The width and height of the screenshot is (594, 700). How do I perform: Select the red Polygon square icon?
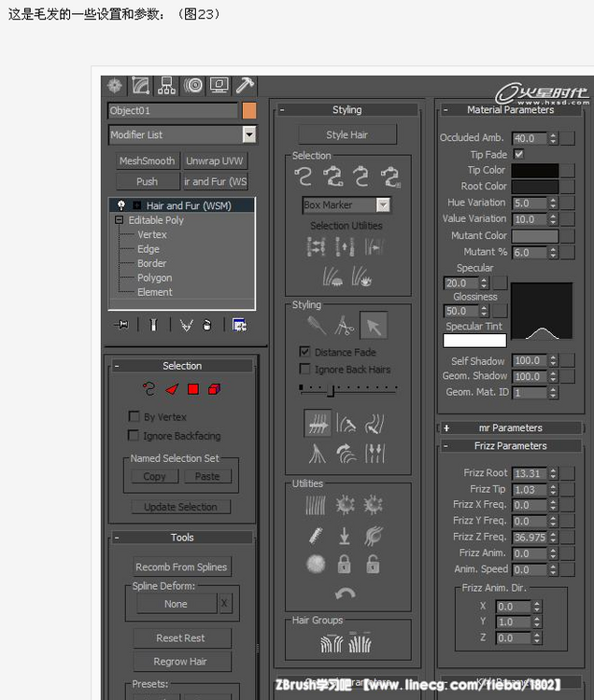[193, 389]
